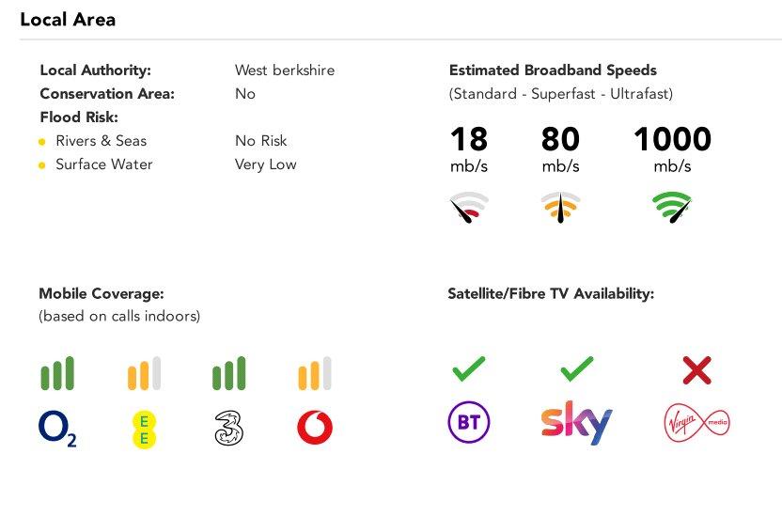
Task: Click the Rivers & Seas flood risk item
Action: click(102, 141)
